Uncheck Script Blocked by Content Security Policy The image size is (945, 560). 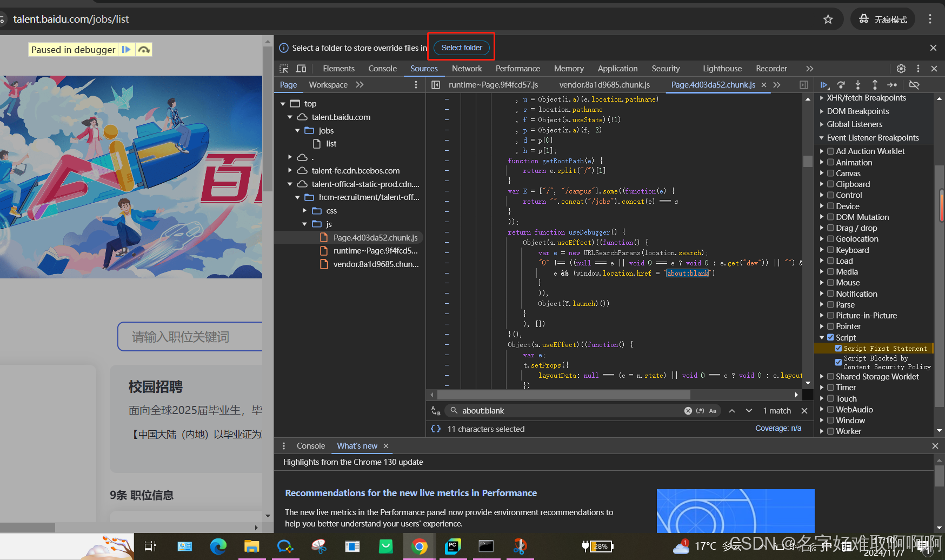coord(838,362)
